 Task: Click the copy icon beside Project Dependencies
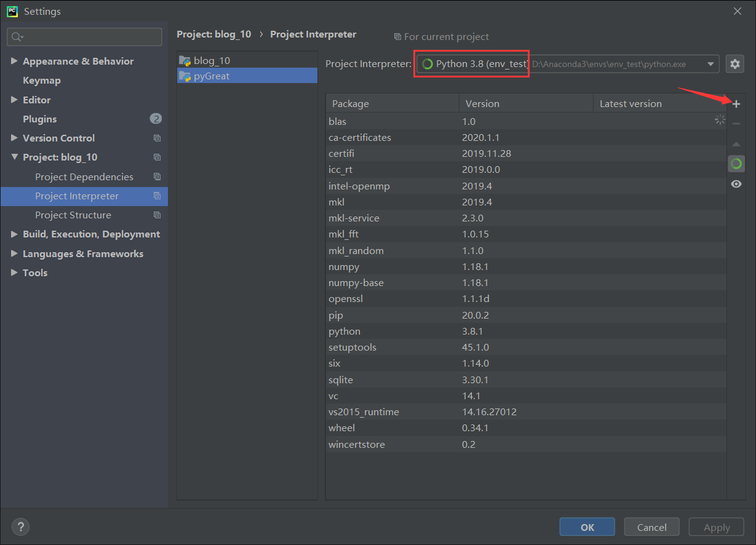(157, 177)
